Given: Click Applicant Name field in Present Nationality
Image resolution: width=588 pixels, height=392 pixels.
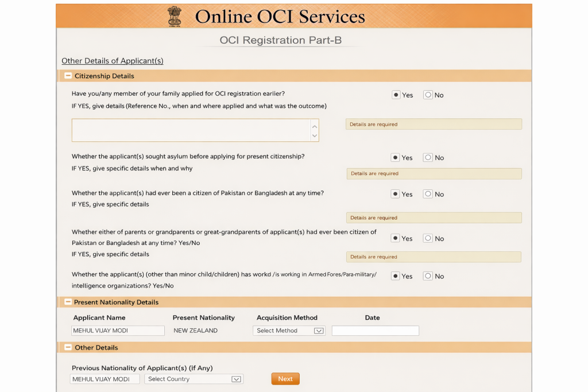Looking at the screenshot, I should [118, 331].
